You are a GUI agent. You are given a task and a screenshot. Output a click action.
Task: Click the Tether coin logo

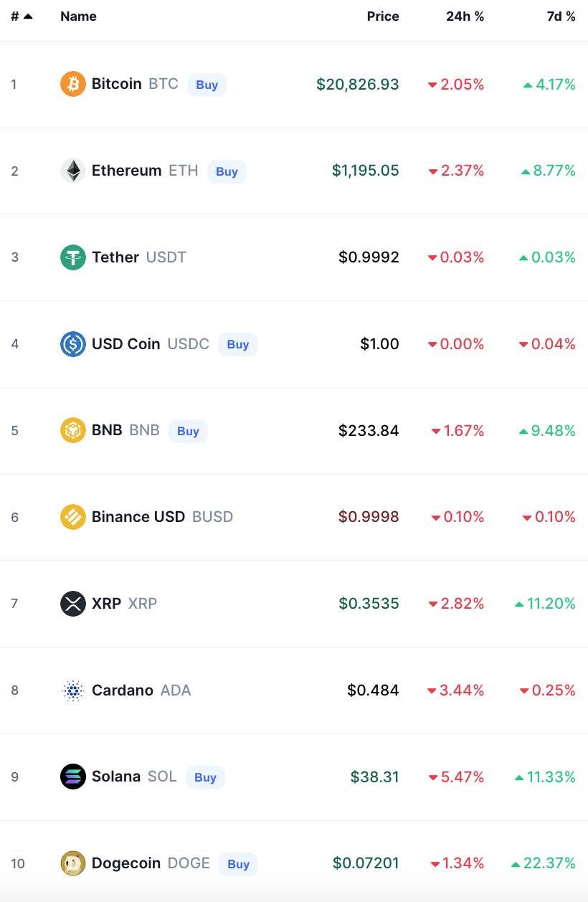(x=72, y=257)
